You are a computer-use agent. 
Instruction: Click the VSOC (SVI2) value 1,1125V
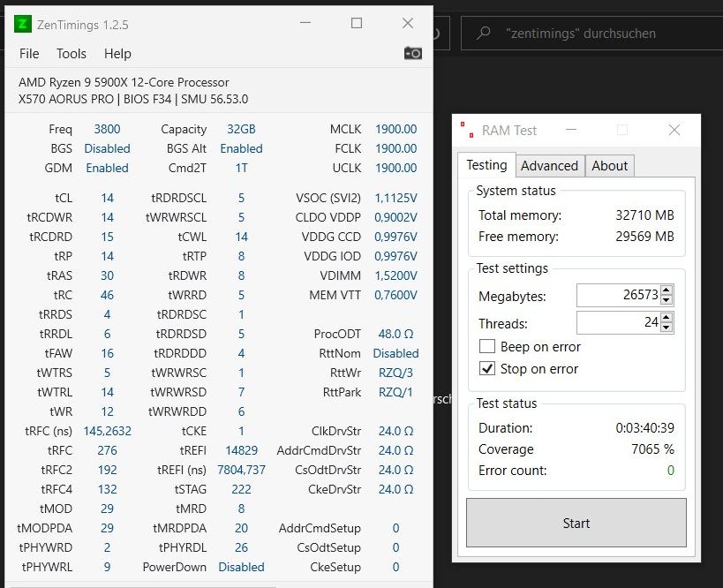coord(395,198)
